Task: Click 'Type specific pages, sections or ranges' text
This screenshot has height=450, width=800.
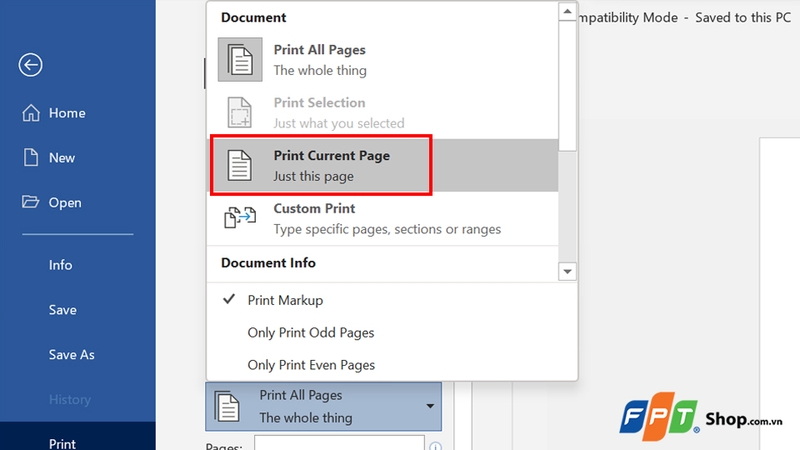Action: click(x=387, y=229)
